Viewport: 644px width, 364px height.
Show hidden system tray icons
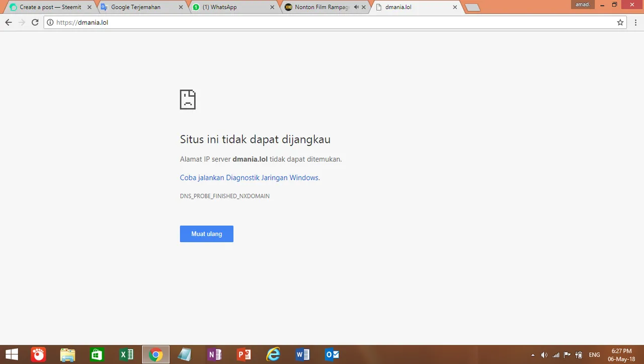tap(533, 355)
